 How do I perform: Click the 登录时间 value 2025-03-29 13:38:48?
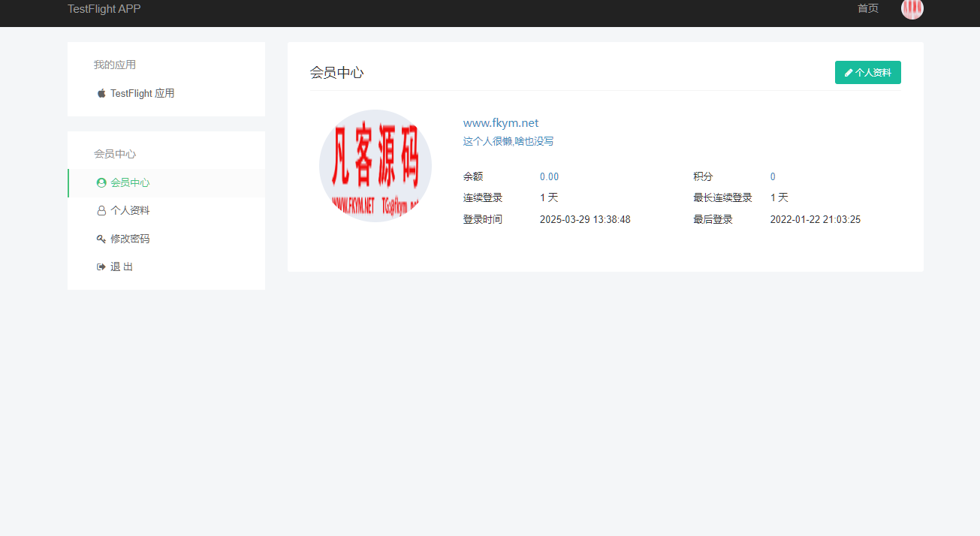585,220
